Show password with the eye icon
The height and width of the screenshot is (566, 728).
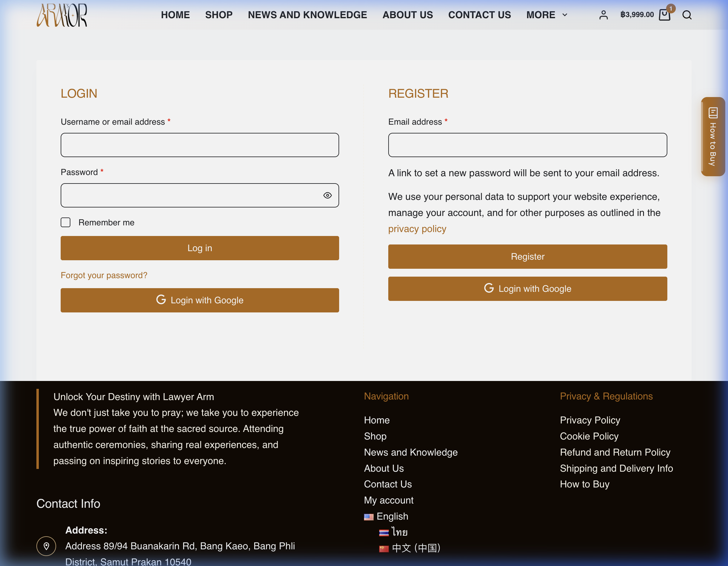coord(327,195)
